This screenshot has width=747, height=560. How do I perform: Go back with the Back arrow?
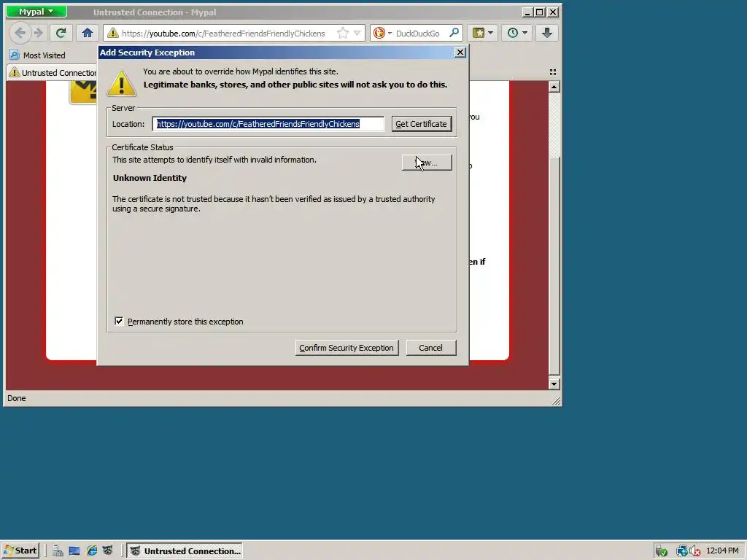20,33
